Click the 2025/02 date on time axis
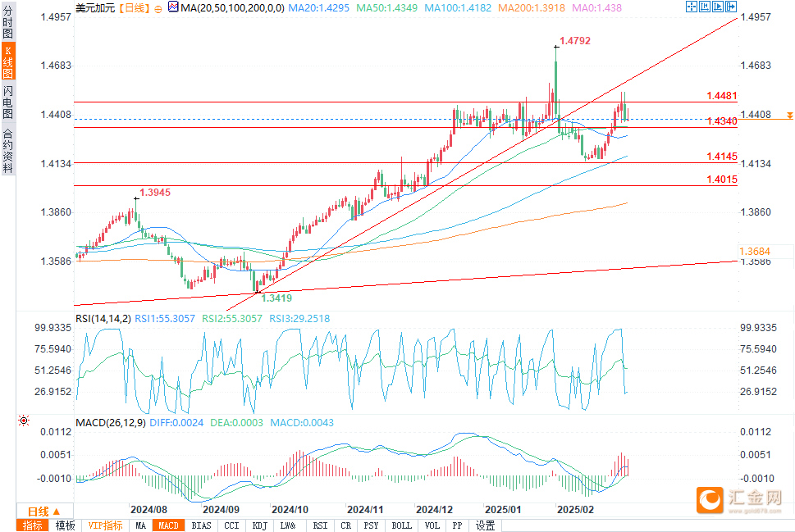This screenshot has height=532, width=795. (x=575, y=510)
